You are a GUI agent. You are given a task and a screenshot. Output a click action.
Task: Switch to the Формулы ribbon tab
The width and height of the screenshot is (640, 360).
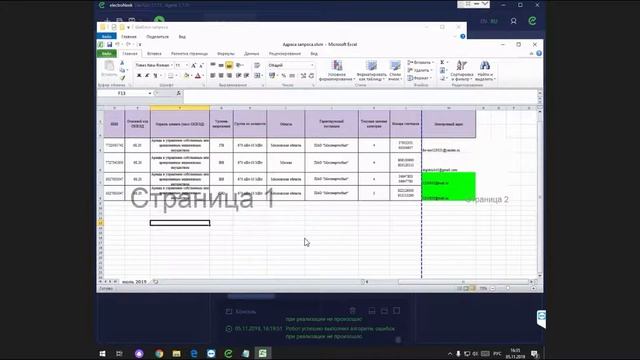[226, 53]
